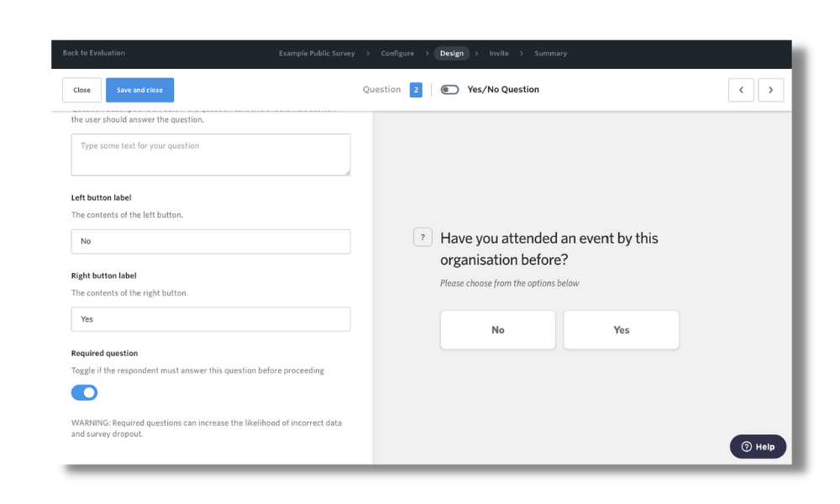Click the 'Right button label' heading
840x504 pixels.
(104, 276)
